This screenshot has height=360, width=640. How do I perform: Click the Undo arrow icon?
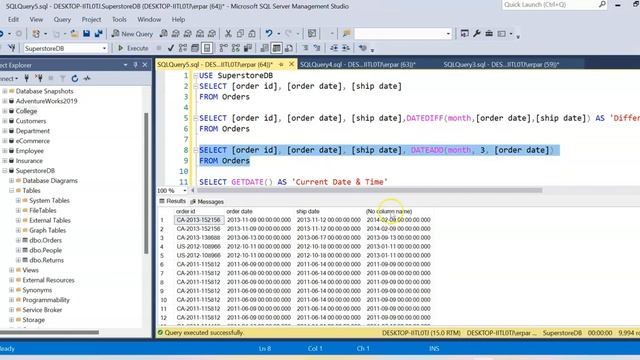tap(269, 34)
